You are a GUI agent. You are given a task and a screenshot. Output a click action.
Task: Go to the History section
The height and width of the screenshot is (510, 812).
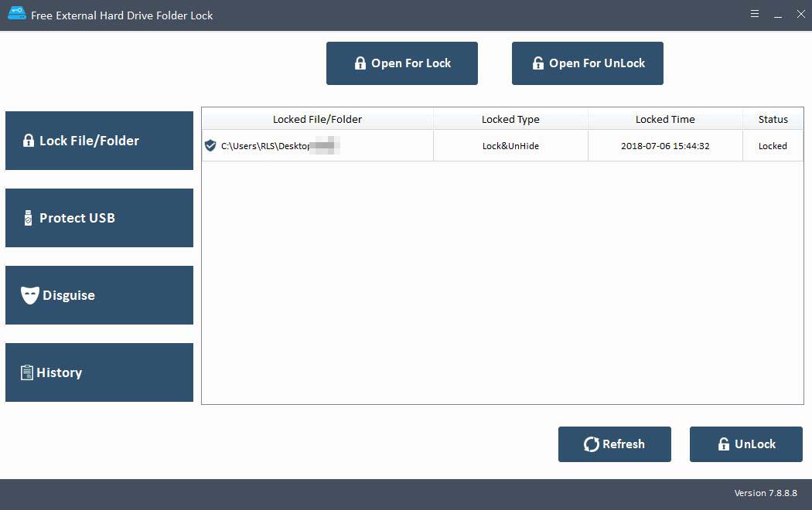click(x=99, y=372)
